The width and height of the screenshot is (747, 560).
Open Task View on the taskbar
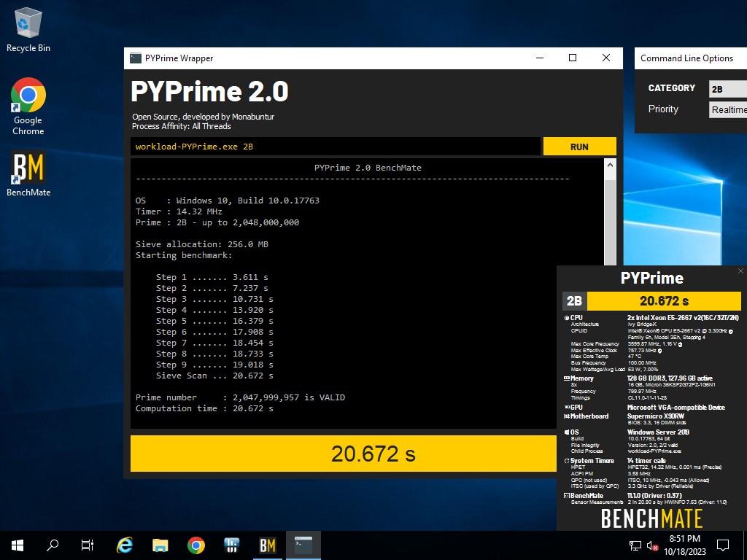pos(88,545)
